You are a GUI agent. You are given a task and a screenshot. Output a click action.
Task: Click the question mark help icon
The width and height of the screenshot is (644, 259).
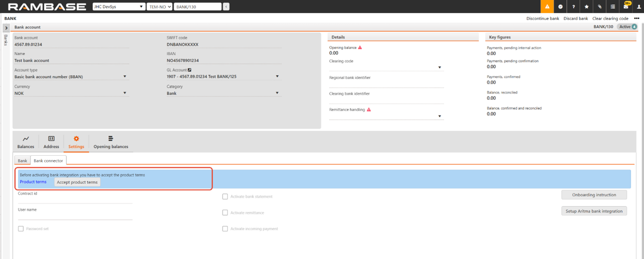coord(573,7)
